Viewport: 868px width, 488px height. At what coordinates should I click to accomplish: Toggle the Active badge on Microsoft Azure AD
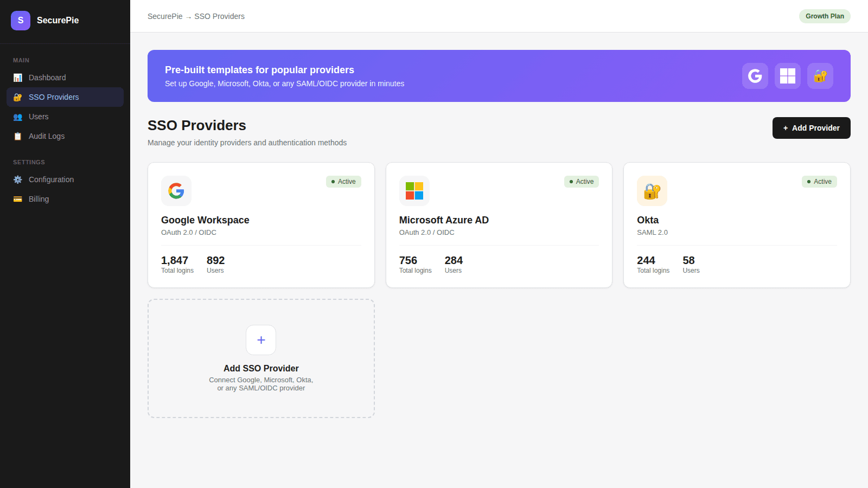[x=581, y=182]
